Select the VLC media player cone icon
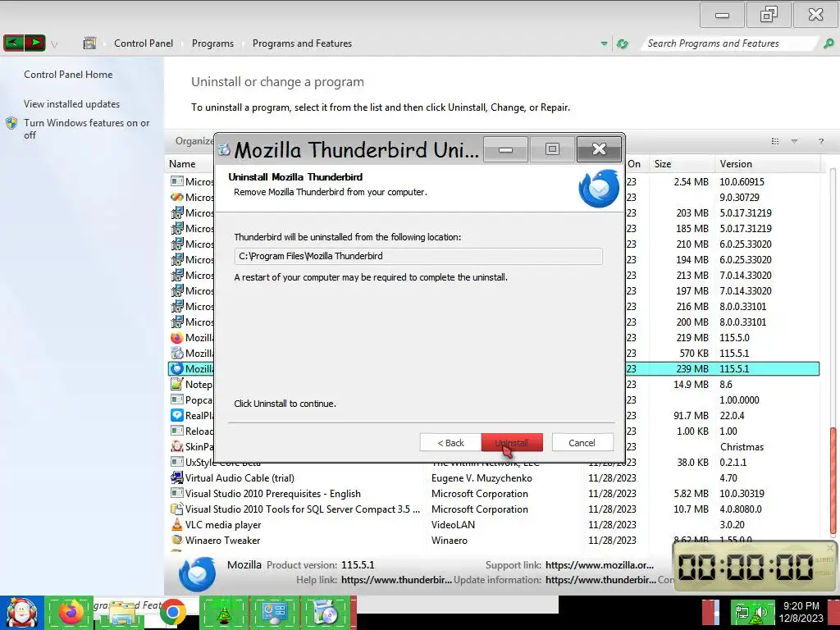Screen dimensions: 840x630 tap(177, 524)
